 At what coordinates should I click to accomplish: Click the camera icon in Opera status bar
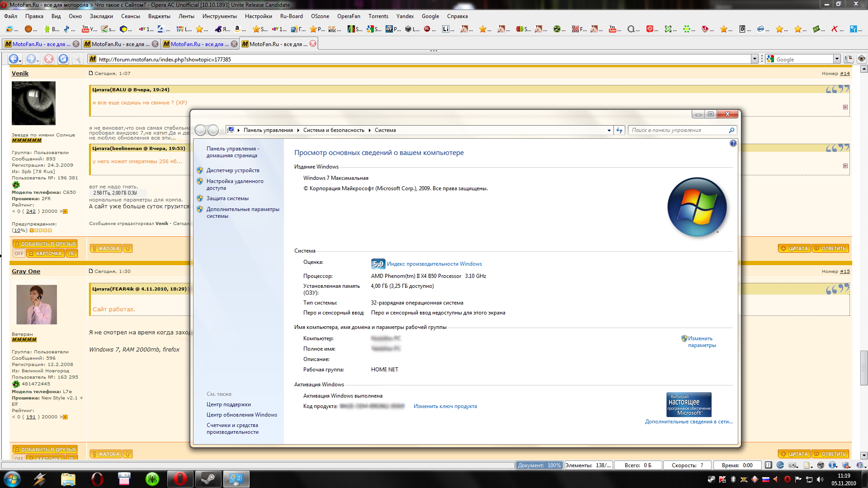[793, 465]
